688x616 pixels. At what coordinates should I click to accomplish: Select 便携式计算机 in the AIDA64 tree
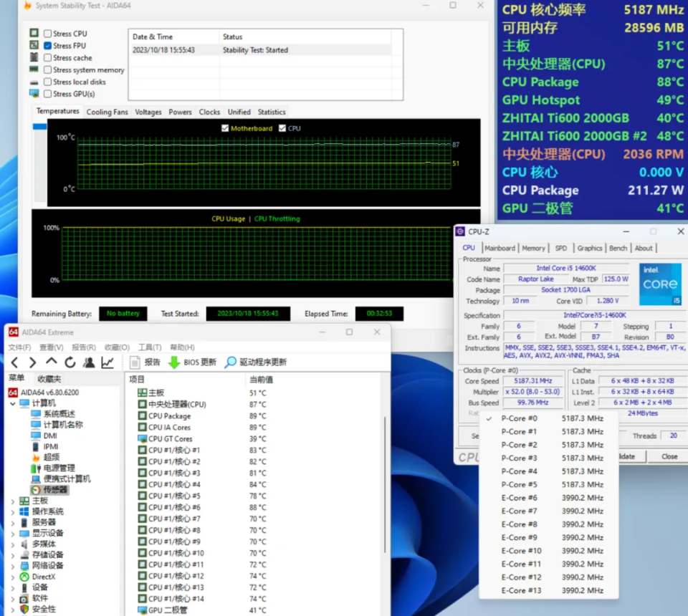click(x=67, y=478)
